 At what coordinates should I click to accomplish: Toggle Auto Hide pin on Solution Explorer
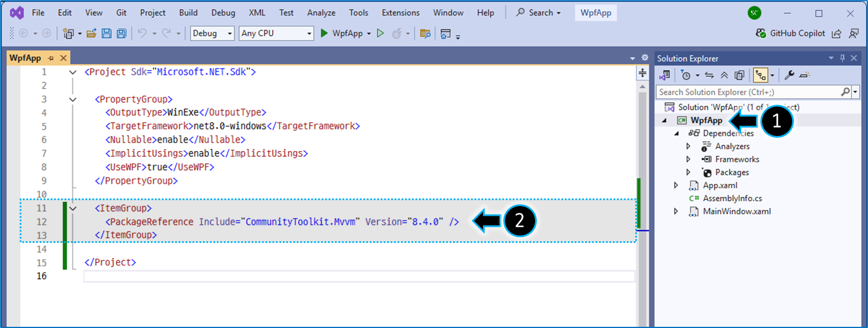point(843,58)
